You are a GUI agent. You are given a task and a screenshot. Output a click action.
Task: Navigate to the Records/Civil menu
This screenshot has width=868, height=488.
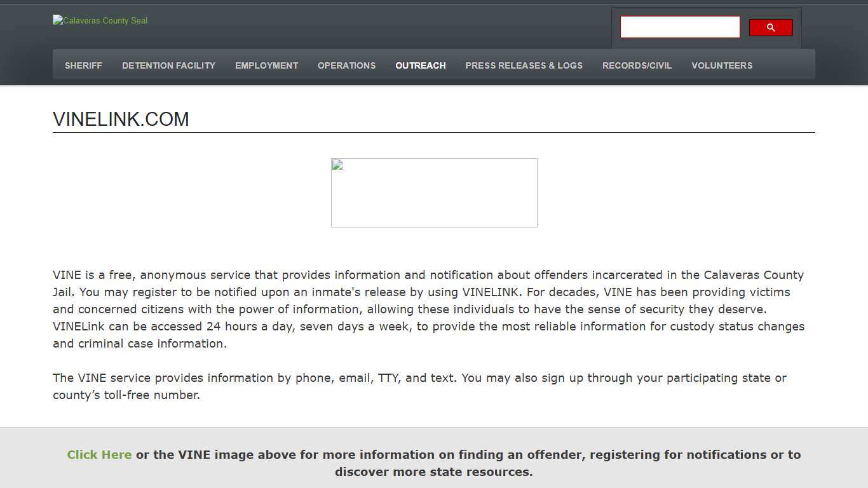(637, 65)
